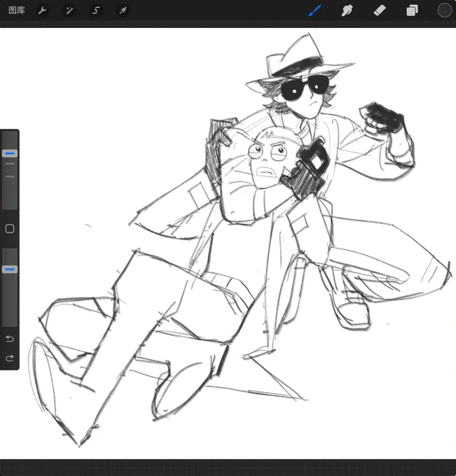Click the brush size slider handle
This screenshot has width=456, height=476.
coord(10,153)
